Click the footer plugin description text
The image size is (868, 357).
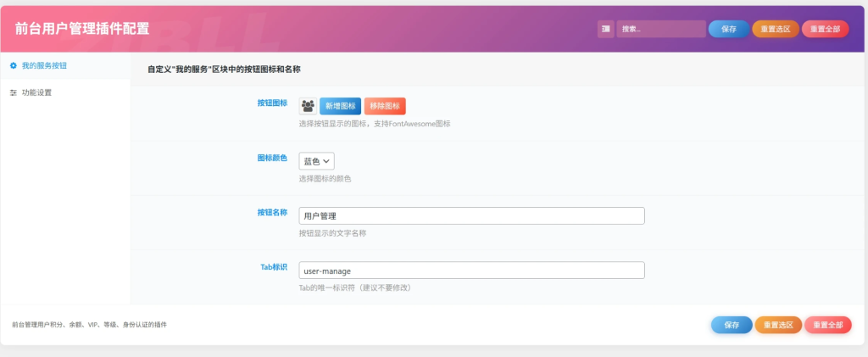click(89, 325)
